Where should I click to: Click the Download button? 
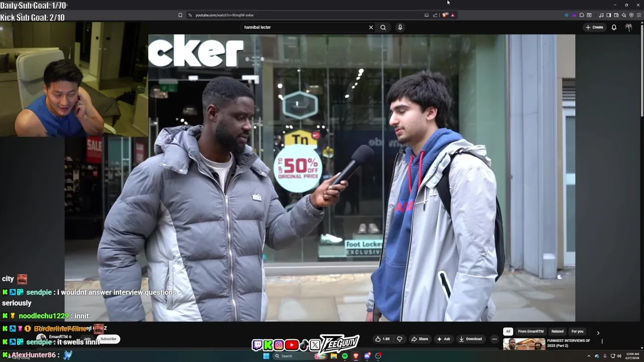[470, 339]
